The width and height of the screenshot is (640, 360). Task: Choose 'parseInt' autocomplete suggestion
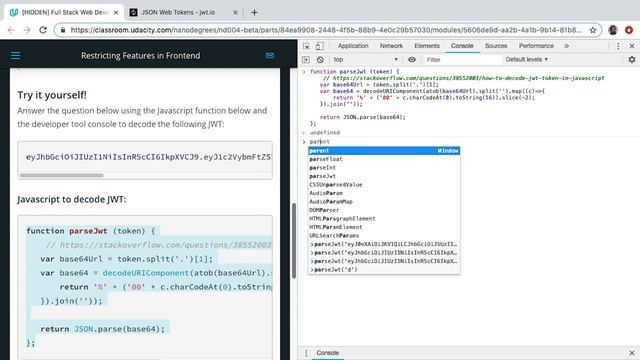click(384, 168)
